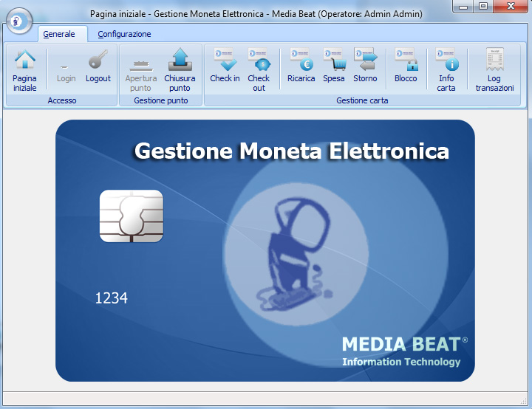
Task: Click the Gestione Moneta Elettronica card image
Action: (265, 250)
